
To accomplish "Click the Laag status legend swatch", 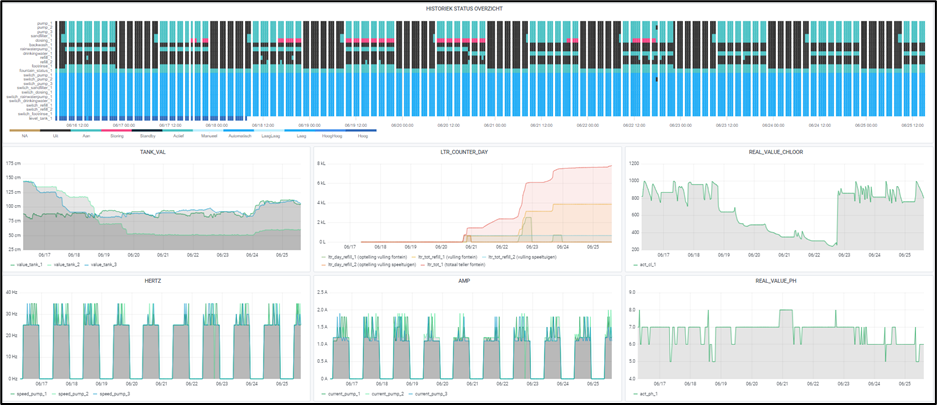I will (299, 130).
